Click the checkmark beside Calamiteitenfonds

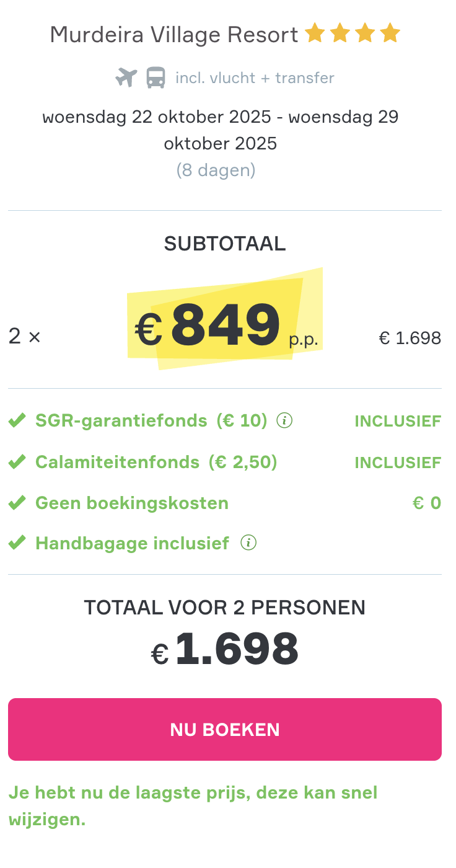[x=17, y=461]
